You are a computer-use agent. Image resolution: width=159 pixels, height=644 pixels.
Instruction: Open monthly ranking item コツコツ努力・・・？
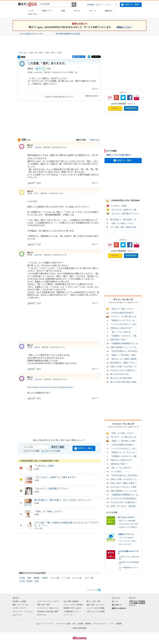click(x=119, y=472)
